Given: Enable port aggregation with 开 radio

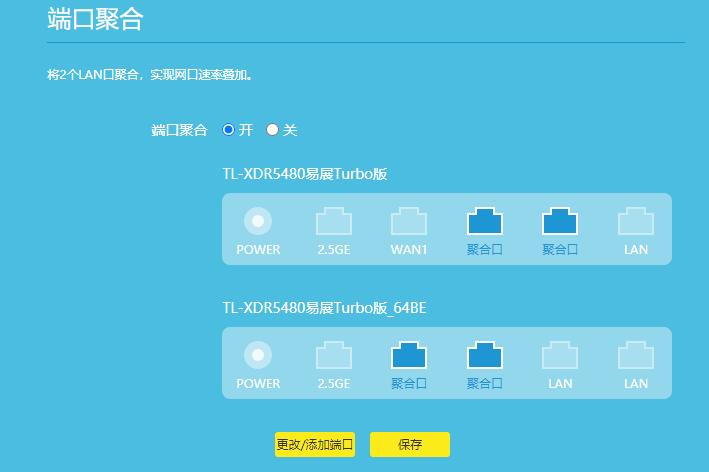Looking at the screenshot, I should click(229, 130).
